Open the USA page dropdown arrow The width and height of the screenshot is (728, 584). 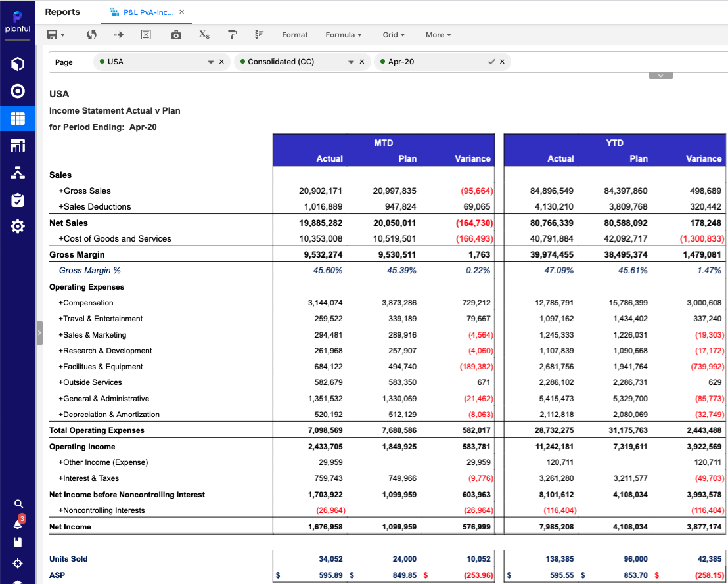211,62
